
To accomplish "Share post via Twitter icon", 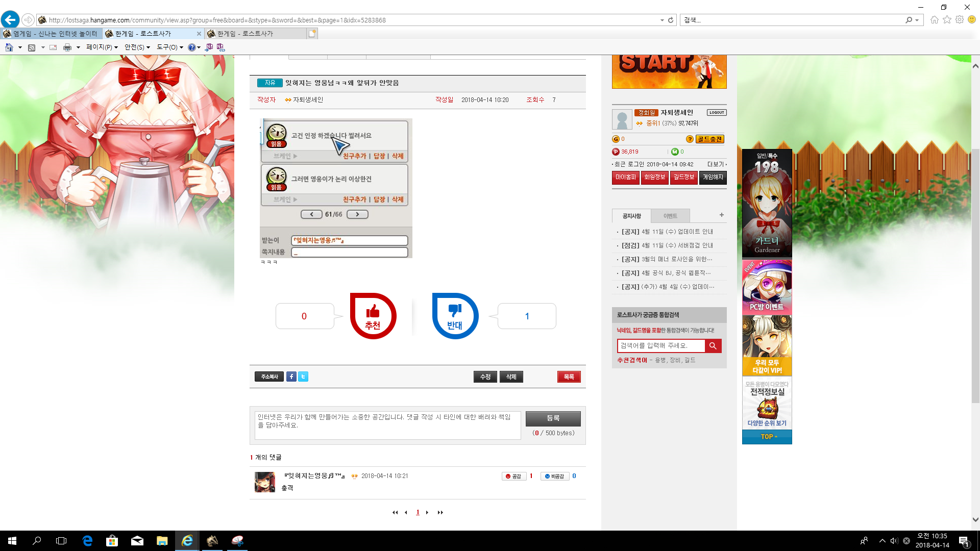I will (x=303, y=377).
